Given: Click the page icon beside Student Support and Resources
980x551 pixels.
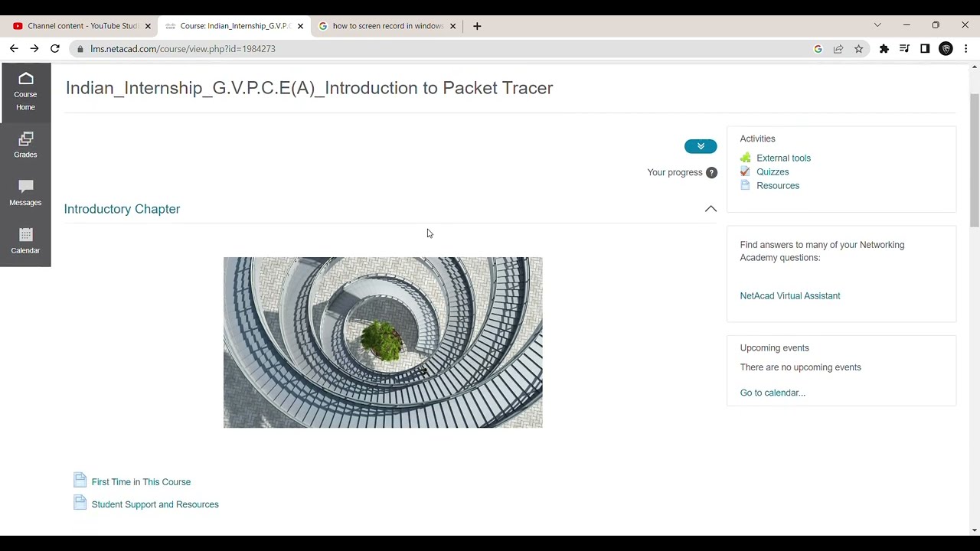Looking at the screenshot, I should tap(80, 503).
